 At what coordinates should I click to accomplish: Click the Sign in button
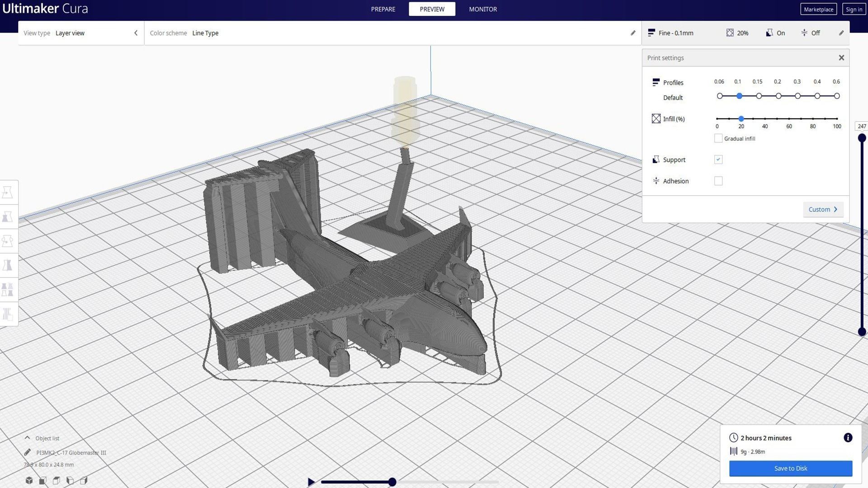(854, 9)
